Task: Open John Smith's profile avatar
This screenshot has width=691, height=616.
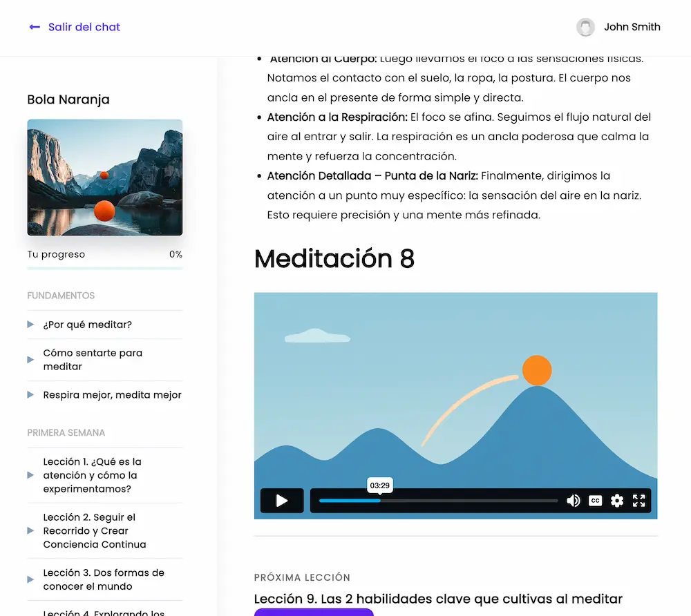Action: click(585, 27)
